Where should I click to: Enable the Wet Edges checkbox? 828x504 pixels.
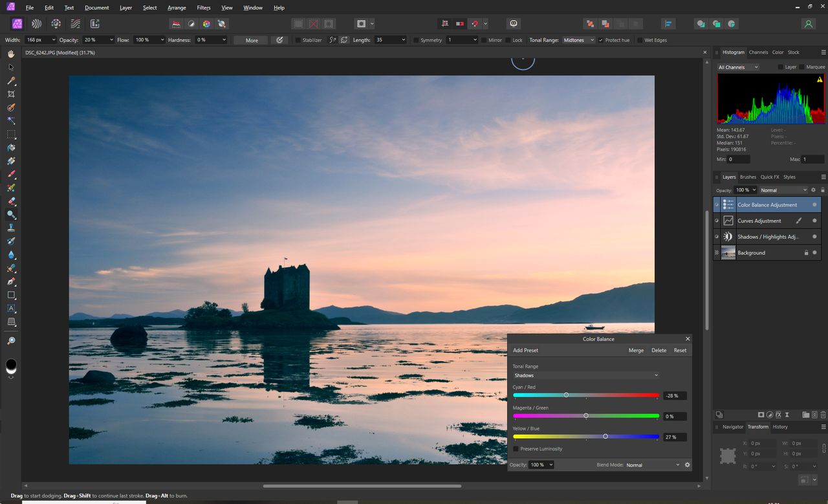coord(640,40)
